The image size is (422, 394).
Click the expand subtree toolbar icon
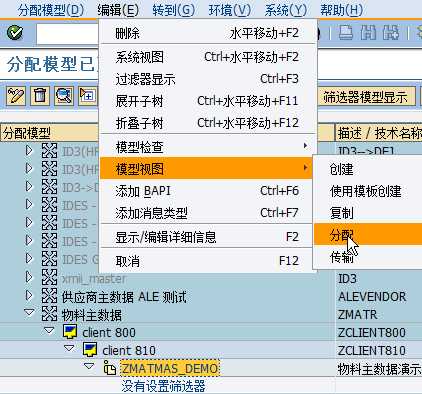pyautogui.click(x=87, y=96)
